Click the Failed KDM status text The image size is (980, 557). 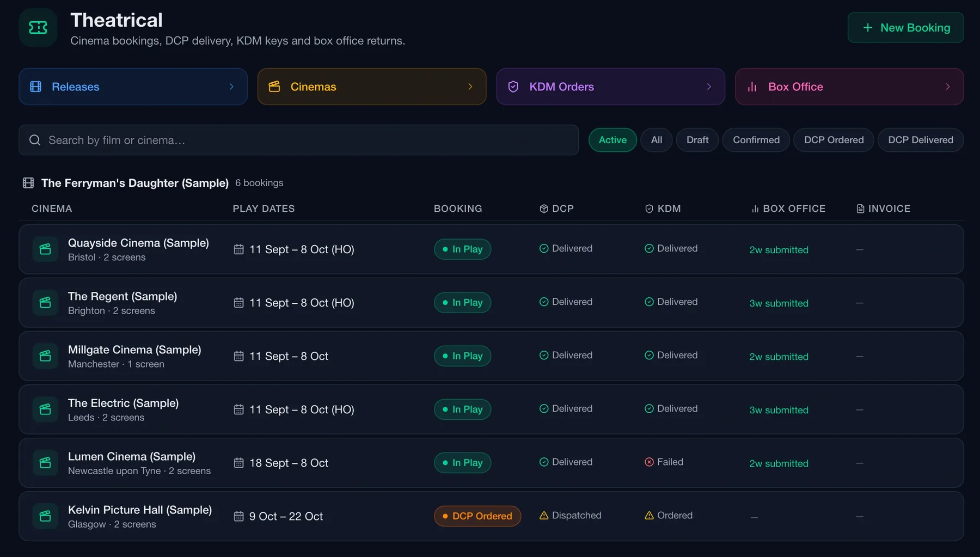670,462
